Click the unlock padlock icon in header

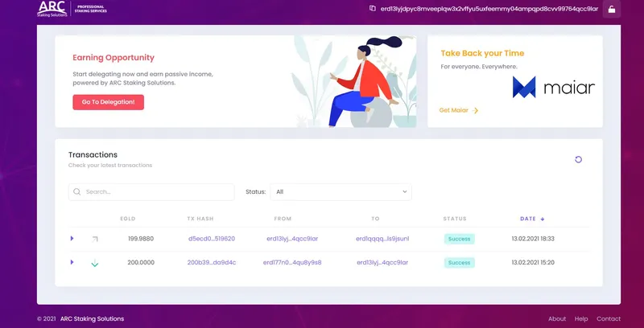[611, 10]
